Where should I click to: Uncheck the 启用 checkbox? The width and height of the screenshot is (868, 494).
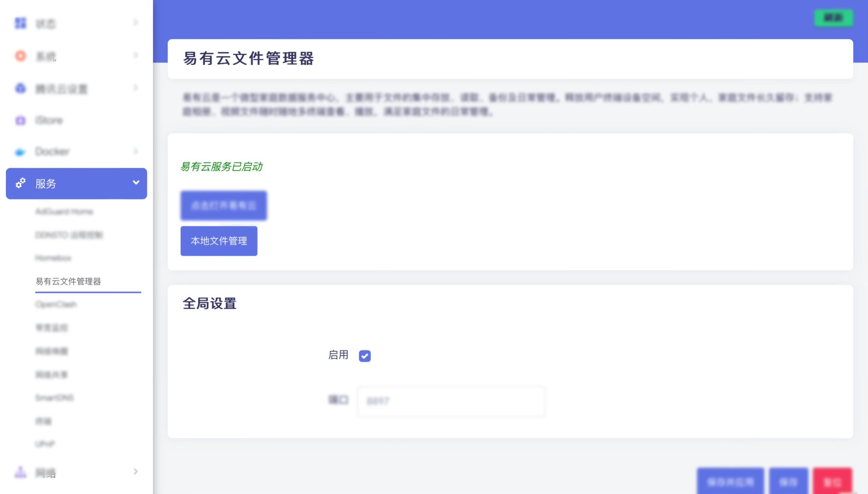click(x=365, y=356)
